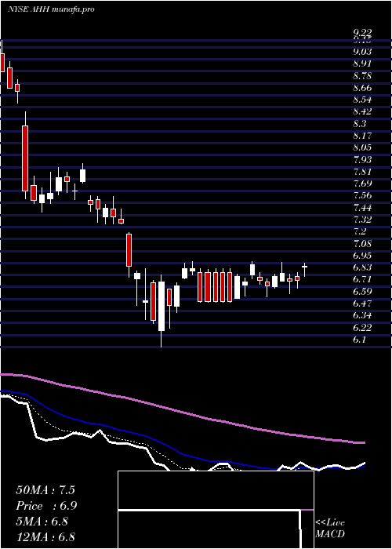Click the 7.56 price axis label

click(362, 196)
